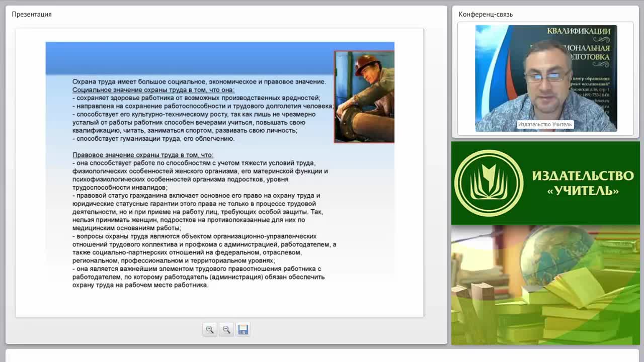644x362 pixels.
Task: Click the line 'трудоспособности инвалидов;'
Action: (120, 188)
